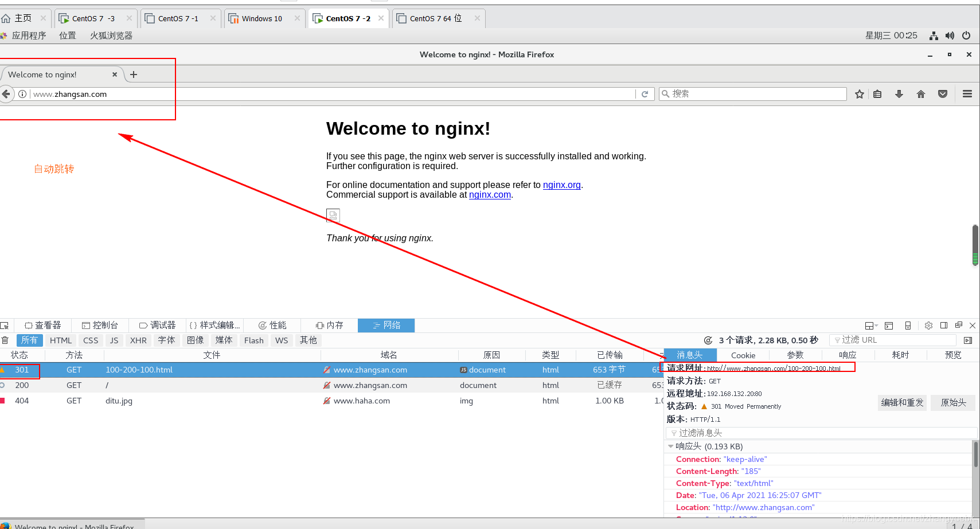The image size is (980, 529).
Task: Toggle the WS filter button
Action: [x=282, y=340]
